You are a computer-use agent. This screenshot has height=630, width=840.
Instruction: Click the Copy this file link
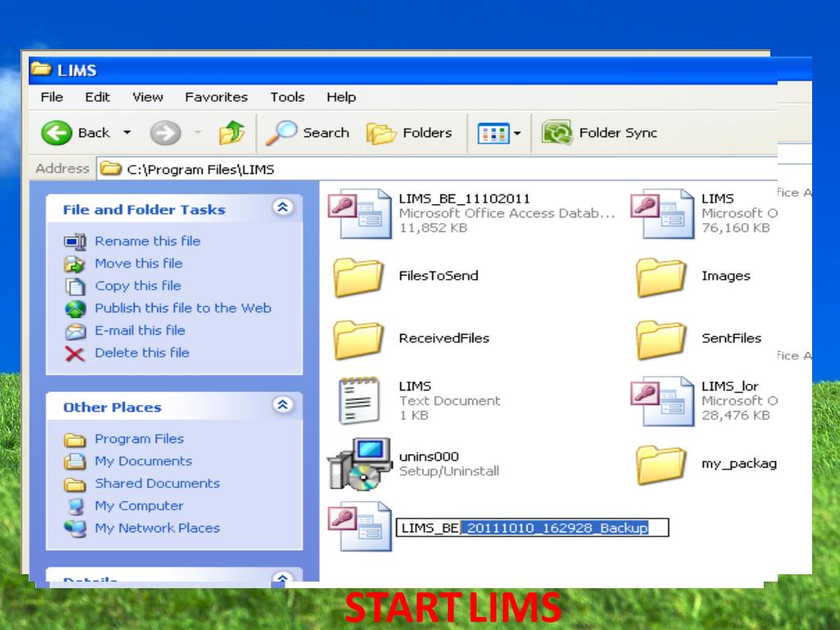coord(138,286)
